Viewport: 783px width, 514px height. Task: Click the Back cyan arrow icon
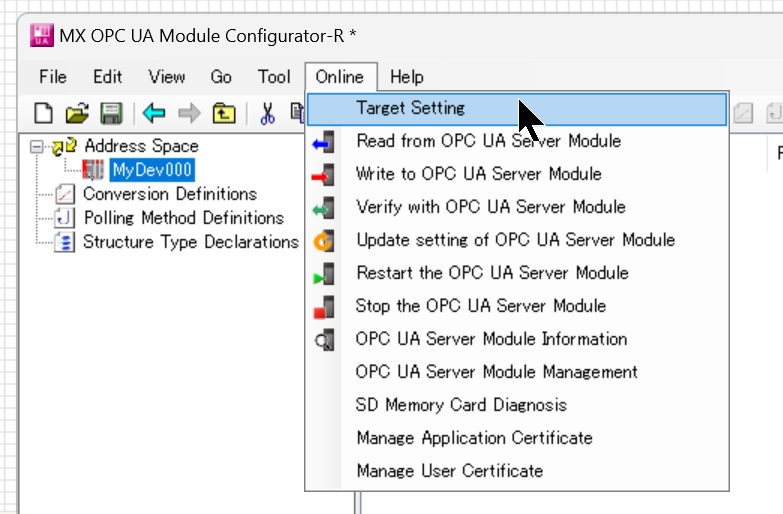pyautogui.click(x=154, y=113)
